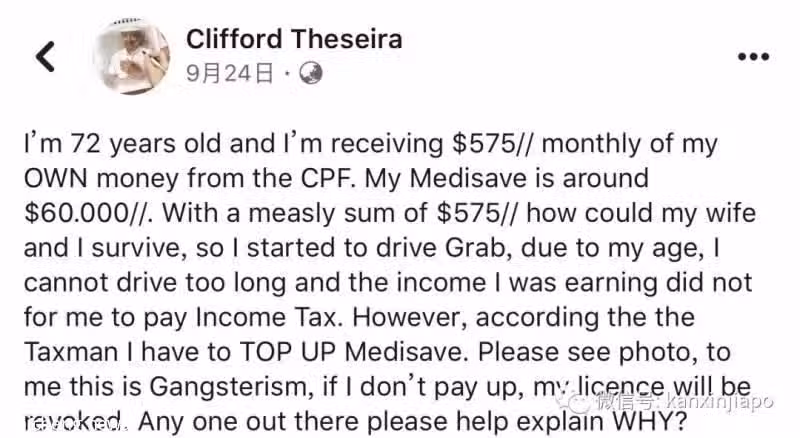This screenshot has width=800, height=438.
Task: Click the globe public privacy icon
Action: coord(310,74)
